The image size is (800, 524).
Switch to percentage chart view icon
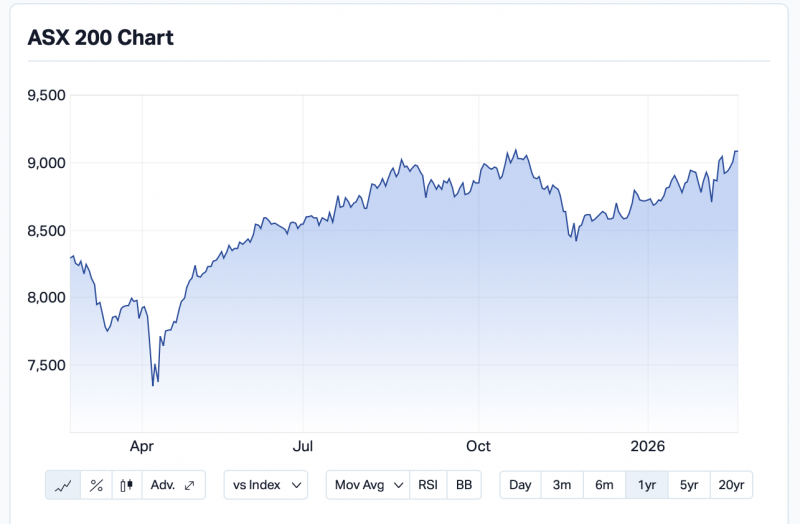point(97,485)
